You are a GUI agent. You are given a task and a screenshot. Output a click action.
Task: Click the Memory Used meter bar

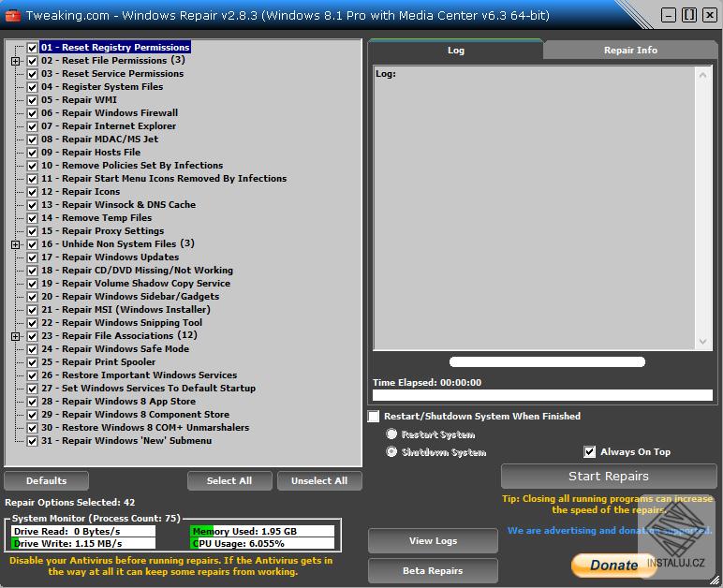coord(262,531)
